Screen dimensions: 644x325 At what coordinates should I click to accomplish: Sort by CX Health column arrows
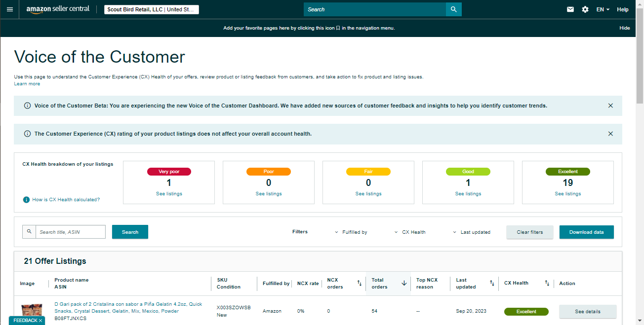[547, 283]
